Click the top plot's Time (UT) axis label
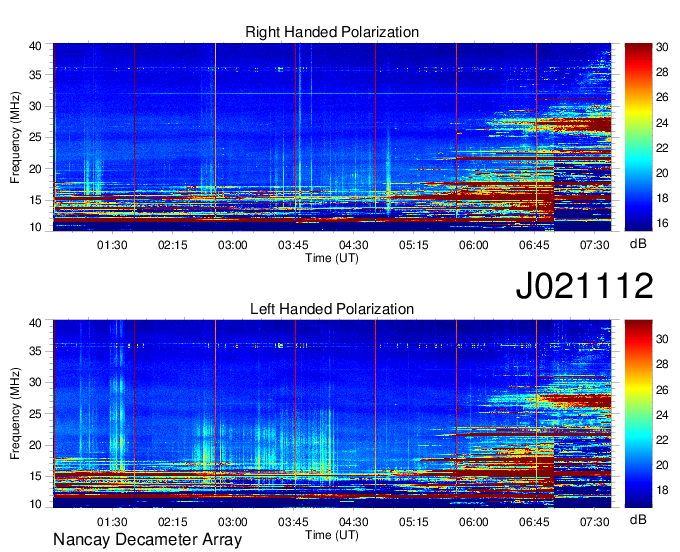Viewport: 680px width, 552px height. (332, 258)
